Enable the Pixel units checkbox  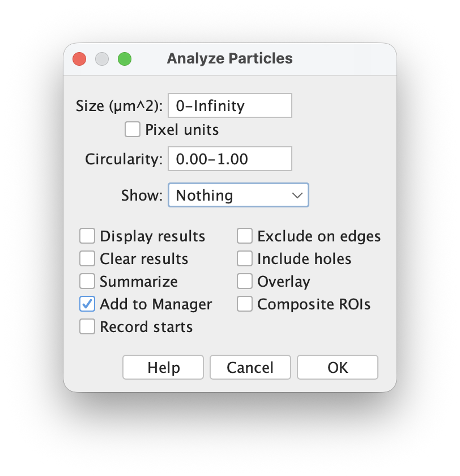click(133, 129)
